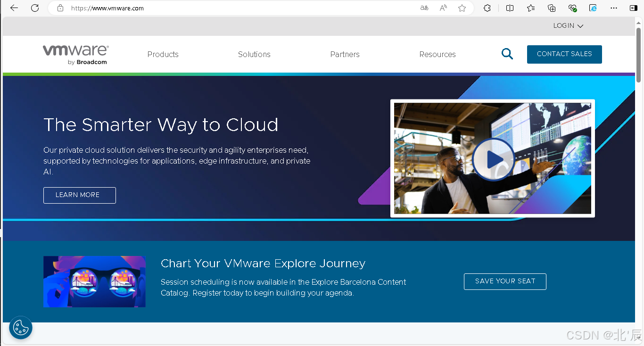The image size is (644, 346).
Task: Click the LEARN MORE button
Action: (x=80, y=195)
